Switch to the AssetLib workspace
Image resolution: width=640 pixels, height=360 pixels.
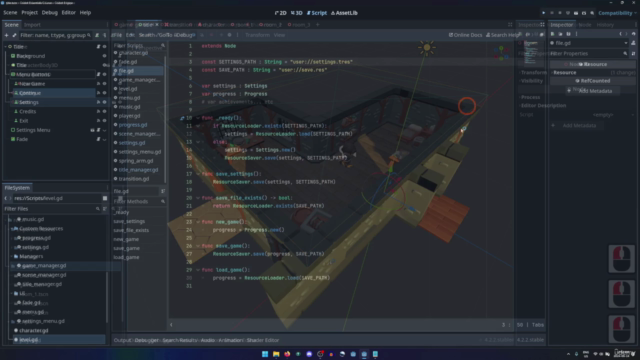(344, 13)
